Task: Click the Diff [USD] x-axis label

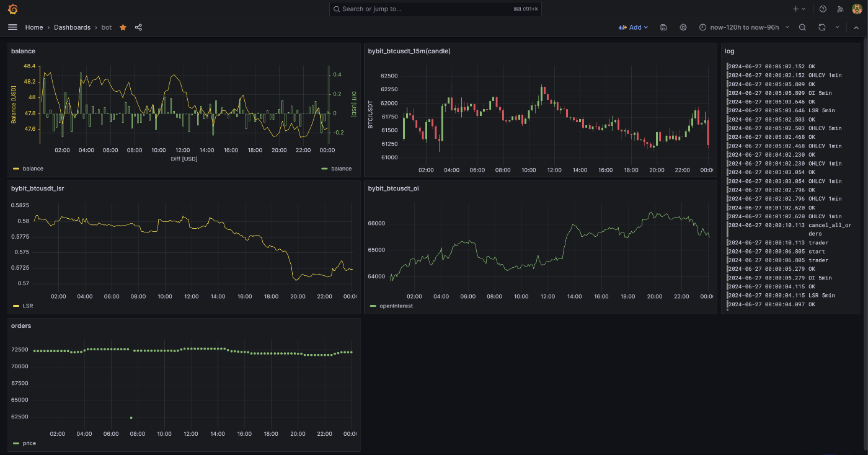Action: tap(184, 159)
